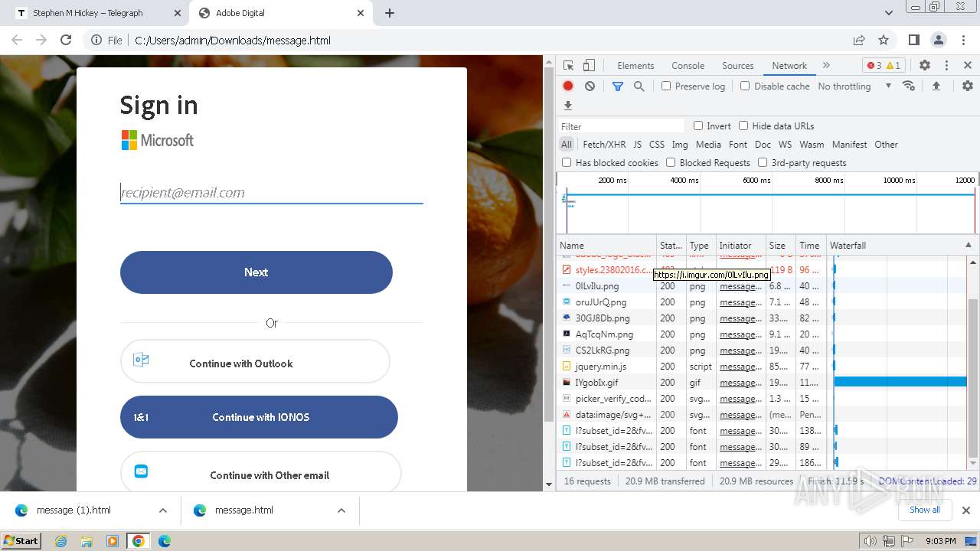The height and width of the screenshot is (551, 980).
Task: Toggle Hide data URLs checkbox
Action: click(743, 126)
